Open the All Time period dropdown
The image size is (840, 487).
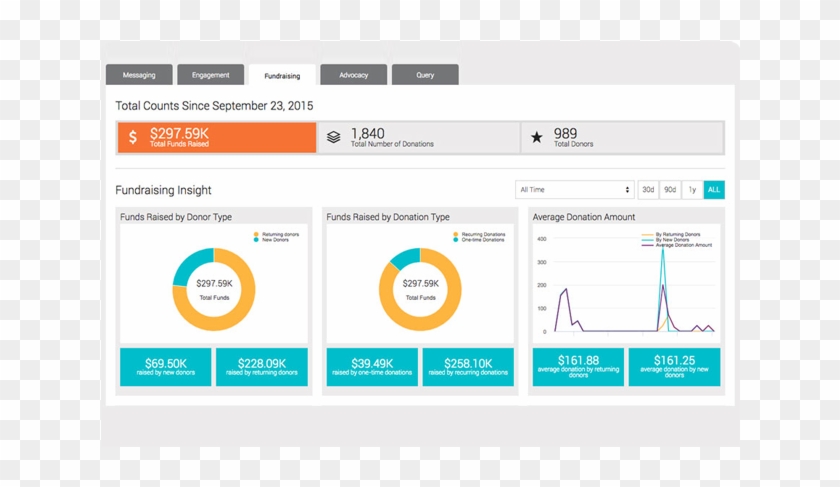[x=574, y=190]
